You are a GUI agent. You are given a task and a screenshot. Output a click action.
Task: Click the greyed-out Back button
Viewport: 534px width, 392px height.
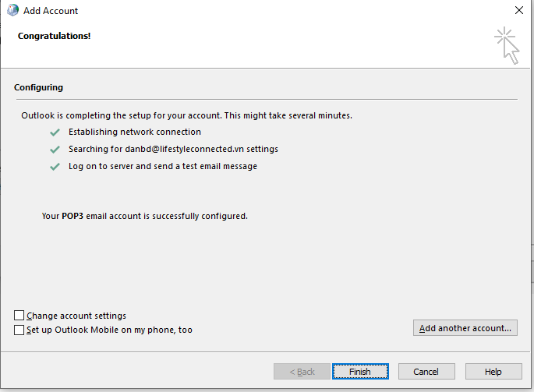(x=302, y=372)
